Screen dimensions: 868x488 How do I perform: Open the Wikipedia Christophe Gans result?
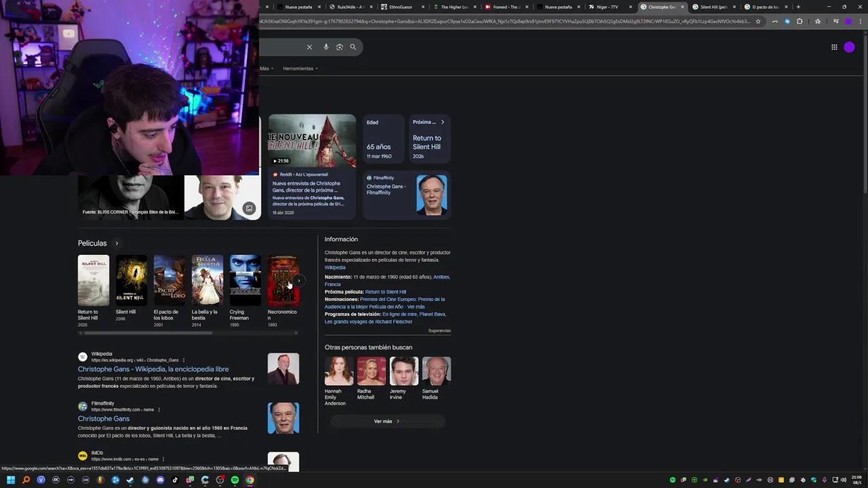(153, 369)
